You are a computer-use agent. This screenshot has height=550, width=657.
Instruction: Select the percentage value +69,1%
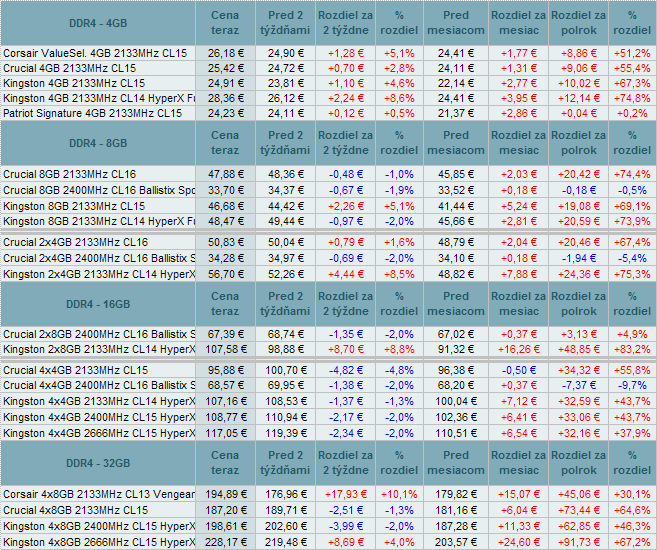(x=632, y=206)
